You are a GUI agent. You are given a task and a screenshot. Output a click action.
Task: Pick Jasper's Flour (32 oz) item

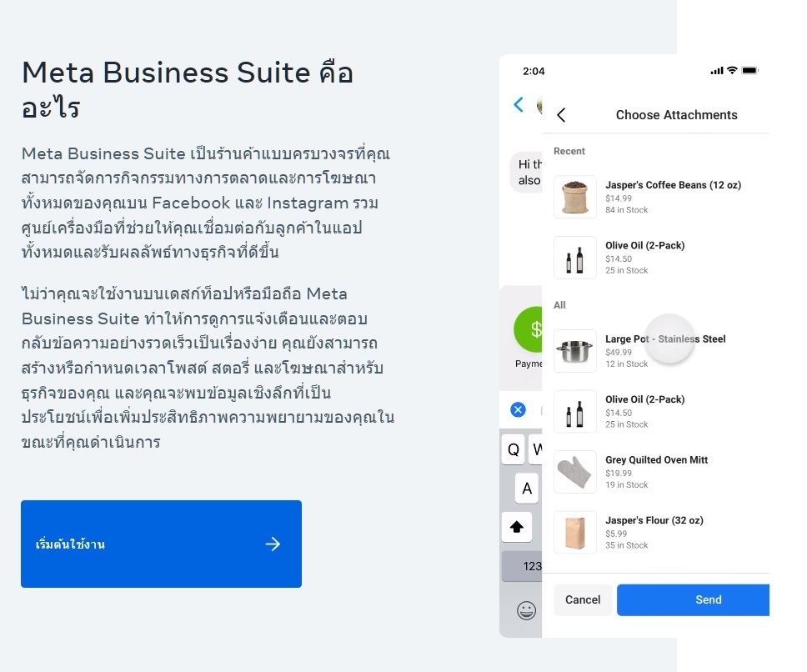(x=654, y=532)
